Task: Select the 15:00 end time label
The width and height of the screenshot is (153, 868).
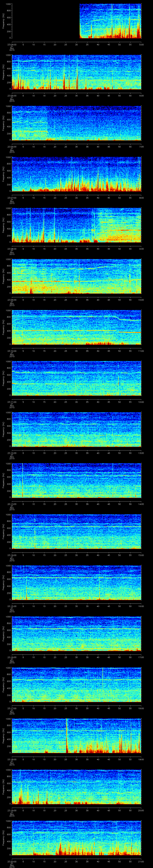Action: click(141, 555)
